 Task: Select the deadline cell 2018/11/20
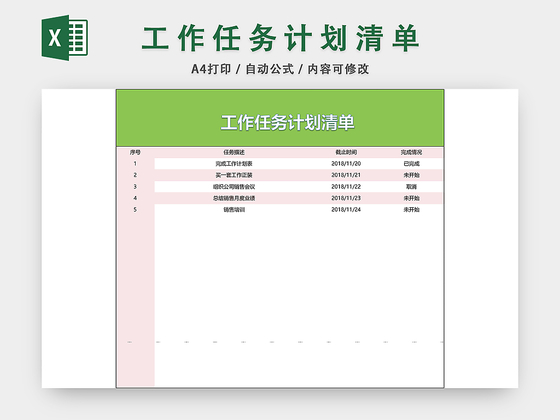coord(346,164)
